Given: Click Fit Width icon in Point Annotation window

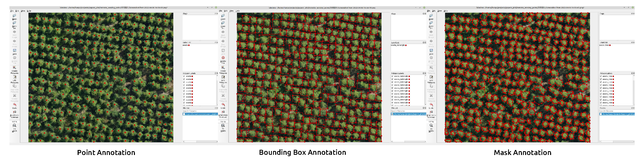Looking at the screenshot, I should (x=14, y=126).
